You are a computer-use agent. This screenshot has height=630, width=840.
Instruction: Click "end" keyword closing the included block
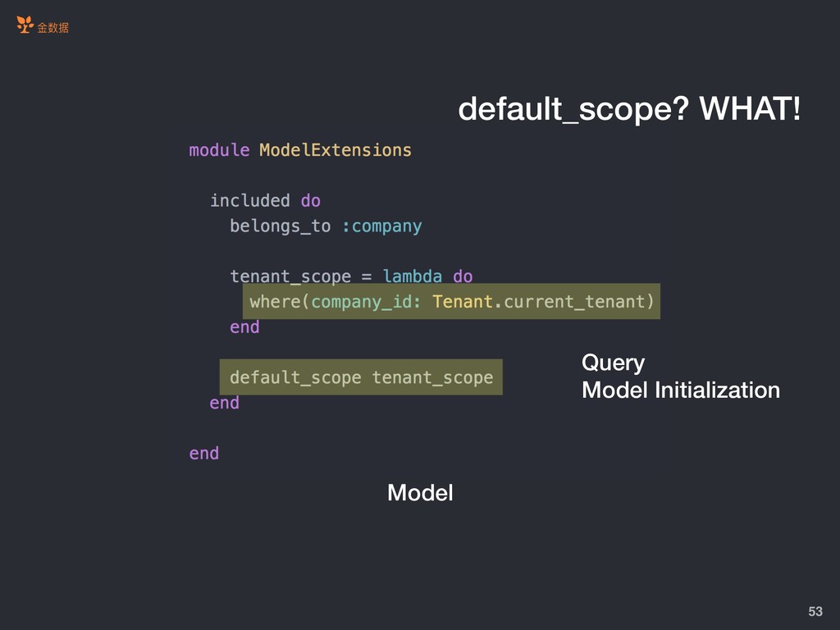(225, 403)
